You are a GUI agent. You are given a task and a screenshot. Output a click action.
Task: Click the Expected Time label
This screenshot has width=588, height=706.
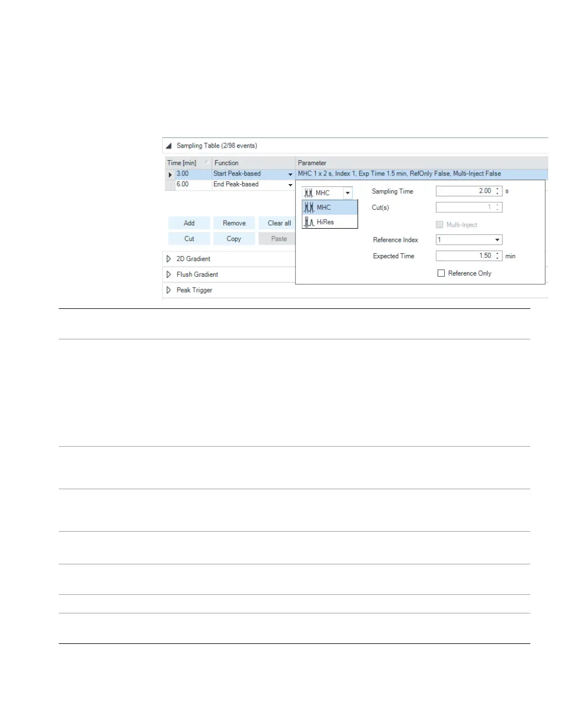point(394,257)
